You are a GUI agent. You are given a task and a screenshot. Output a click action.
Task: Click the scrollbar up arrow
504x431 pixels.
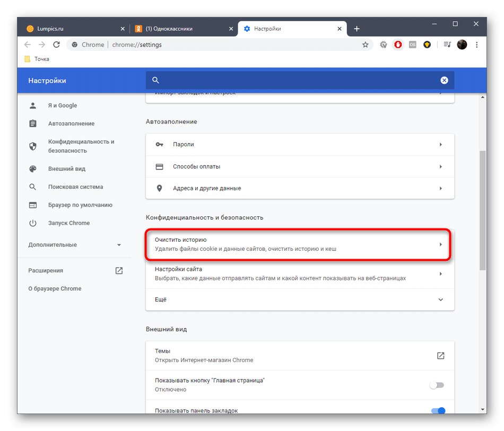click(x=482, y=97)
